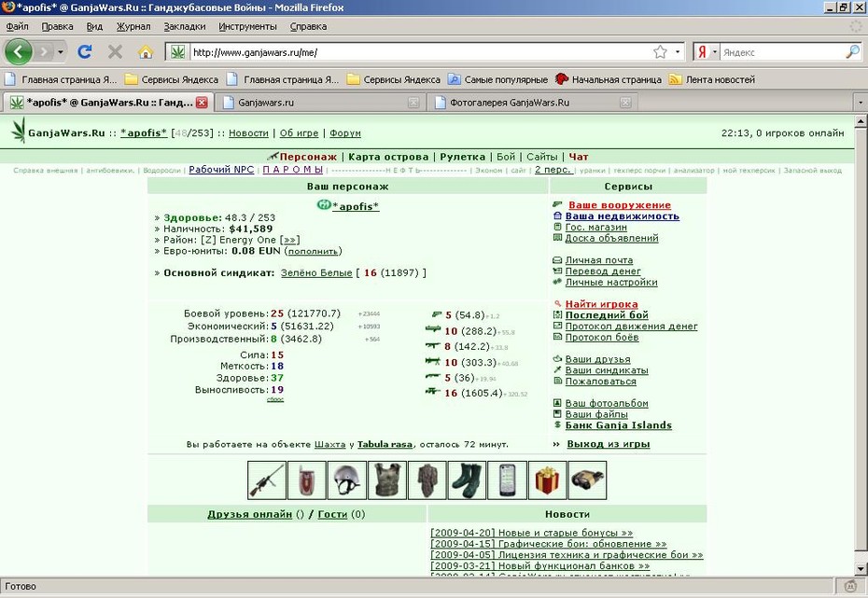Open the Закладки menu
This screenshot has height=598, width=868.
point(185,26)
